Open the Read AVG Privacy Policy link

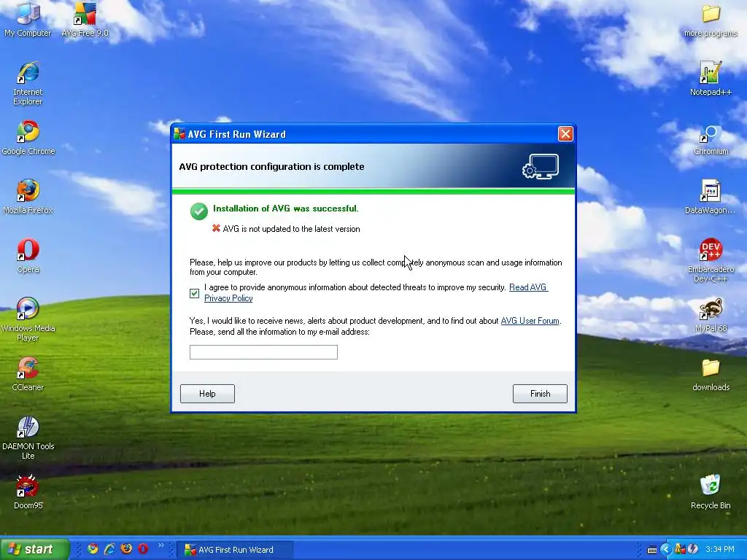[528, 287]
